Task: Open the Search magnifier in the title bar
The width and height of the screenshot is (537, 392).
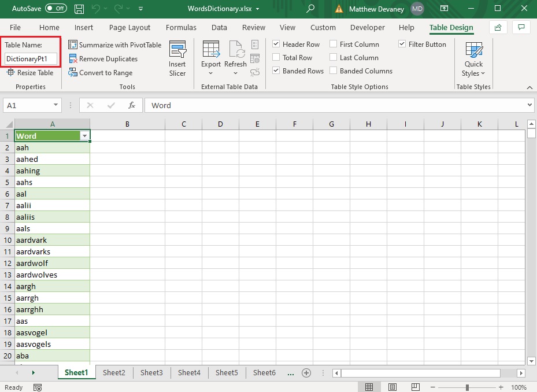Action: tap(310, 9)
